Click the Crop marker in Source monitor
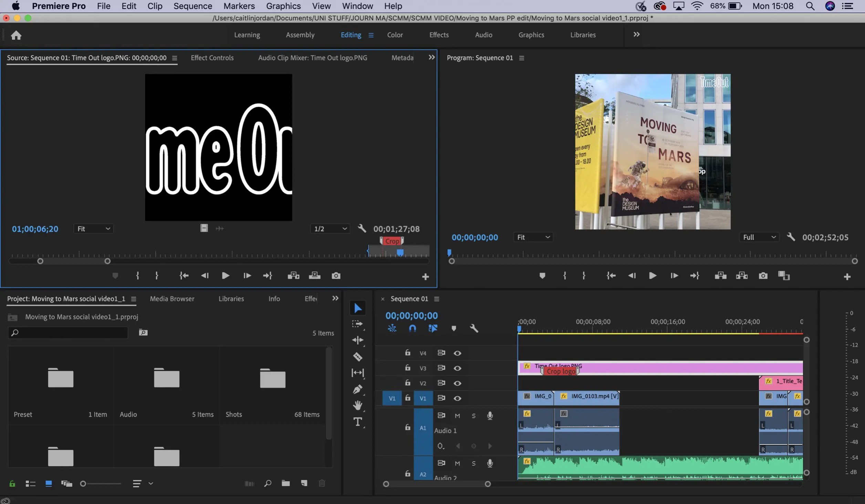 pyautogui.click(x=392, y=241)
